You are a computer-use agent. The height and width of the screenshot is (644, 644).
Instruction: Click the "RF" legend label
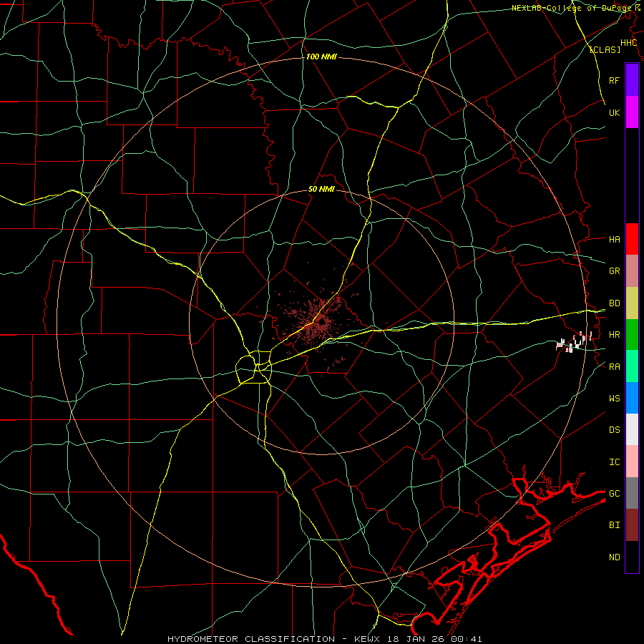(615, 80)
